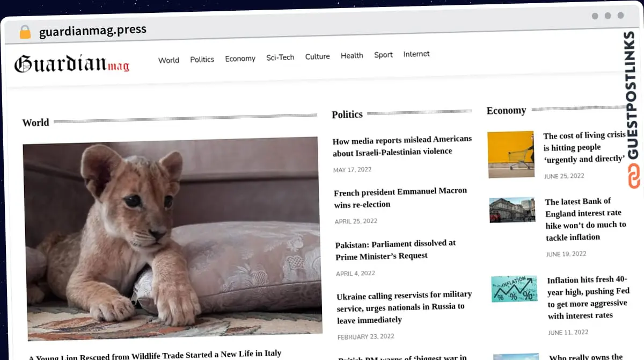Image resolution: width=644 pixels, height=360 pixels.
Task: Select Sci-Tech in the navigation bar
Action: [280, 57]
